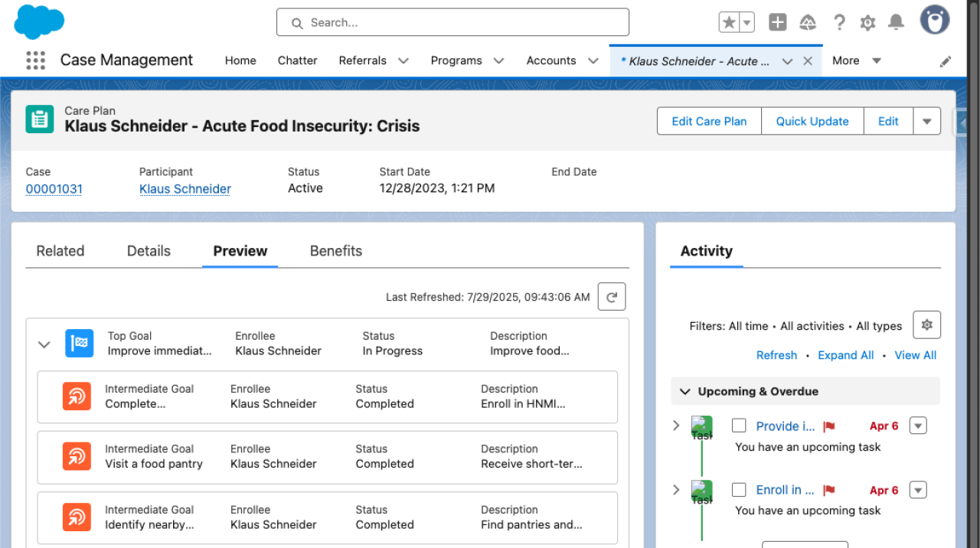Screen dimensions: 980x548
Task: Open the Klaus Schneider participant link
Action: [185, 188]
